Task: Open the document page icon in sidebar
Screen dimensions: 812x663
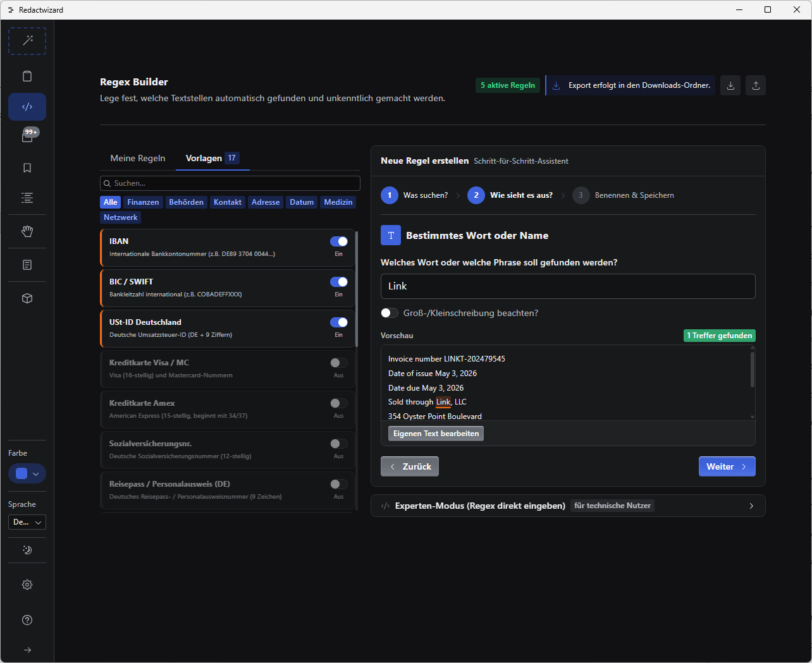Action: click(27, 265)
